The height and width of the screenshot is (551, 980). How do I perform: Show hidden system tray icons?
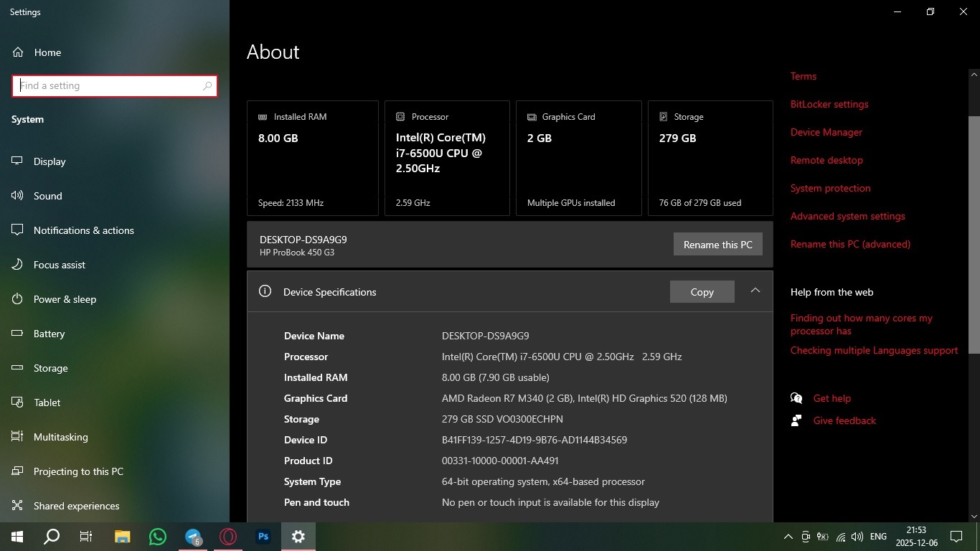click(788, 537)
